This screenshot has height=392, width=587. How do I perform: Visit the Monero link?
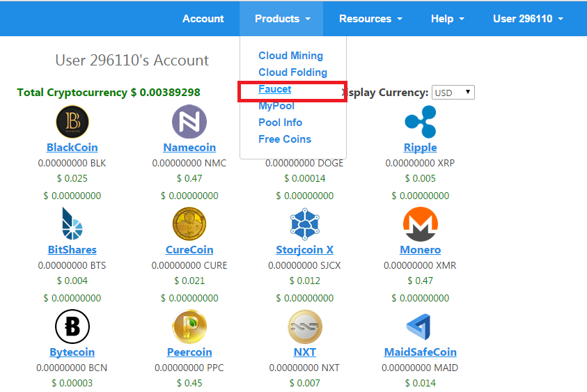421,250
